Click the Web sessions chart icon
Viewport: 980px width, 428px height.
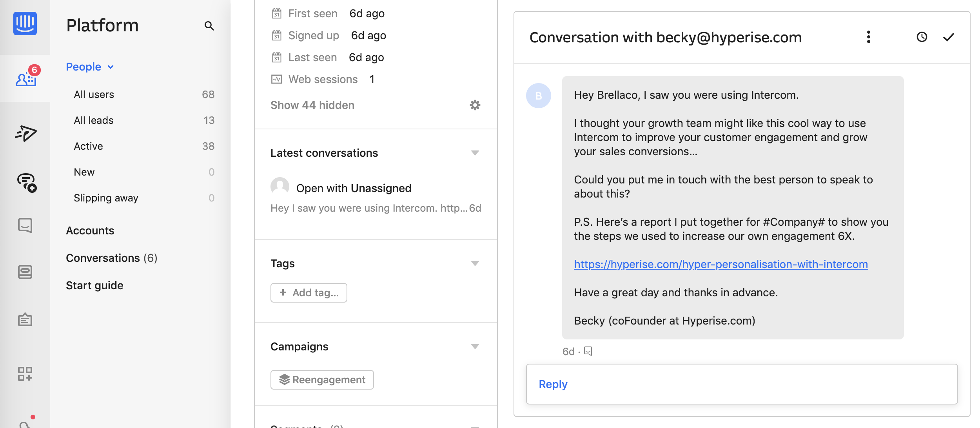tap(277, 80)
